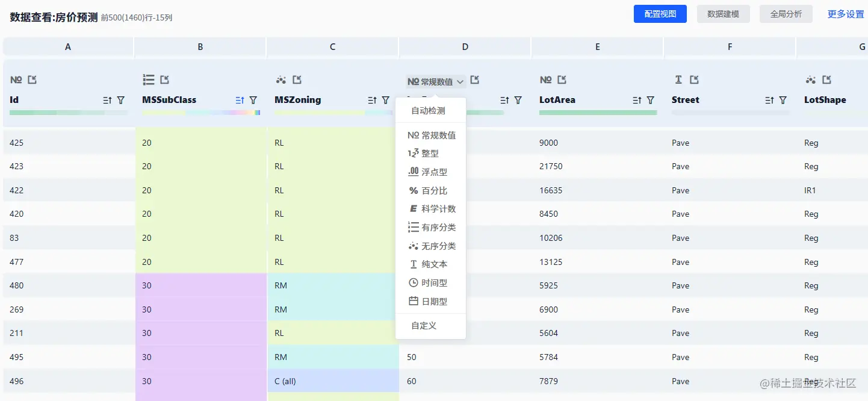This screenshot has height=401, width=868.
Task: Choose 无序分类 type option
Action: click(x=431, y=246)
